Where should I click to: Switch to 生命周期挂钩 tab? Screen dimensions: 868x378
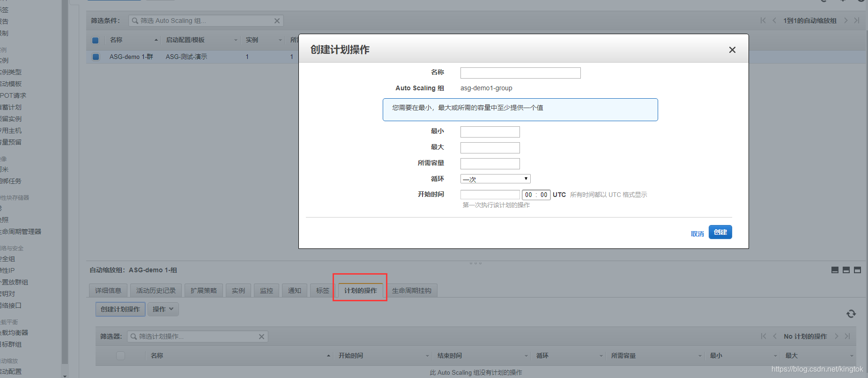[x=412, y=291]
